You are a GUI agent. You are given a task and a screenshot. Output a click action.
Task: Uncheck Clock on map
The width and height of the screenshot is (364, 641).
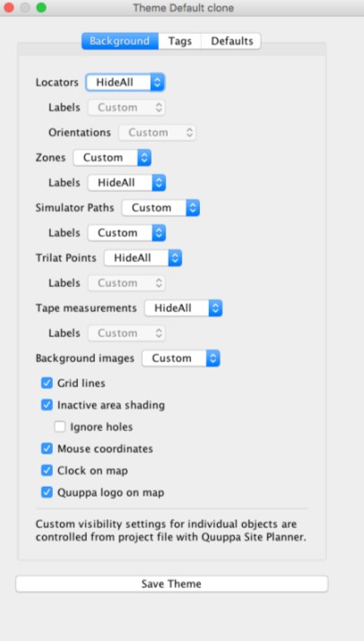click(x=47, y=471)
